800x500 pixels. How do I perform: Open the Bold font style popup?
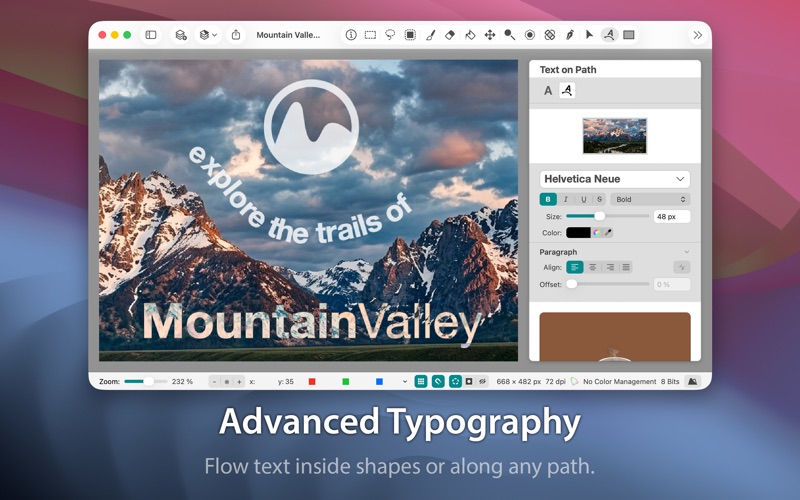(651, 199)
